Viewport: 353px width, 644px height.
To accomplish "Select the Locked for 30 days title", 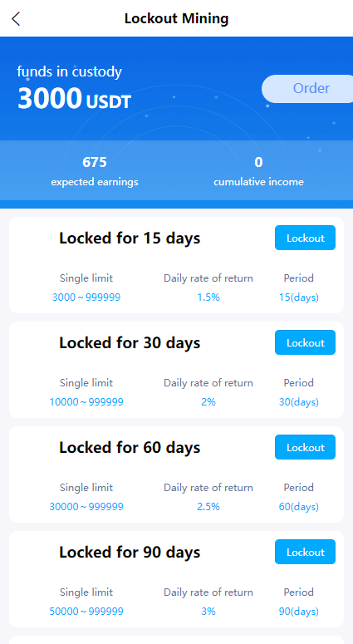I will pos(130,343).
